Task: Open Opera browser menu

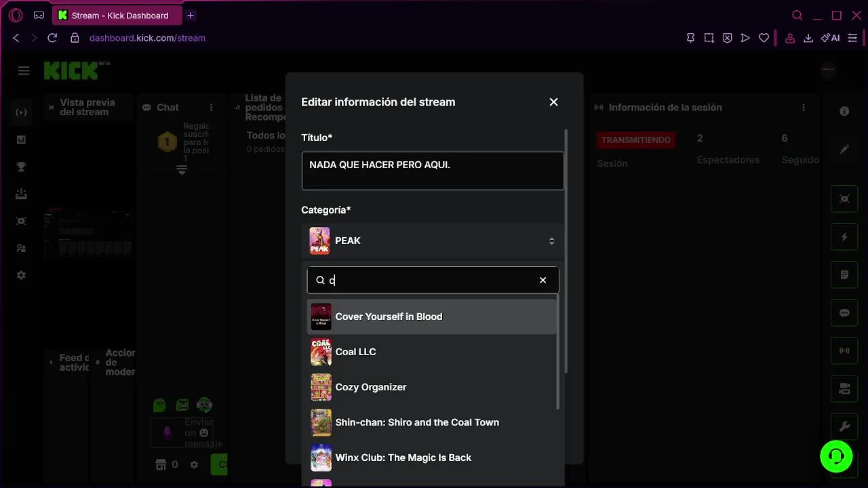Action: tap(16, 16)
